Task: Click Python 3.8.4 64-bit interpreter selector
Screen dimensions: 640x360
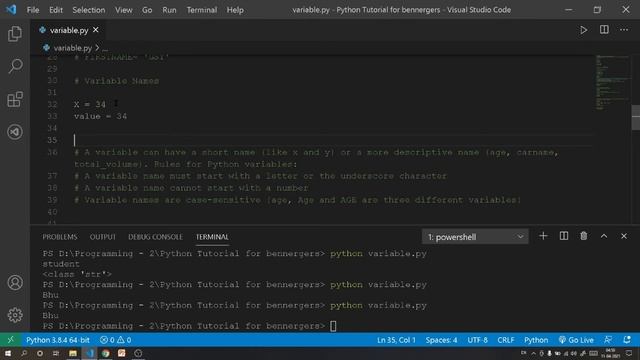Action: pos(58,340)
